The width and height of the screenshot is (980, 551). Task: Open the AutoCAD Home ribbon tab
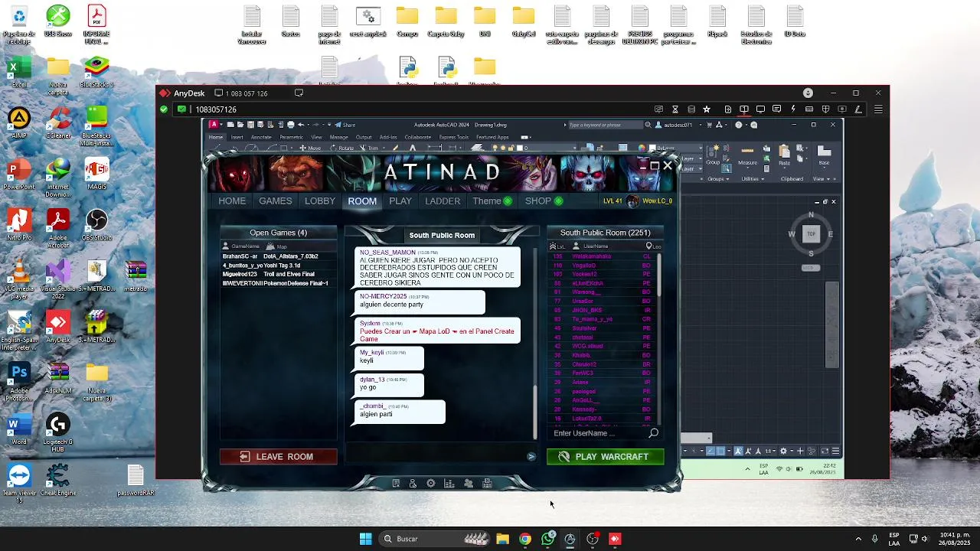[x=216, y=138]
